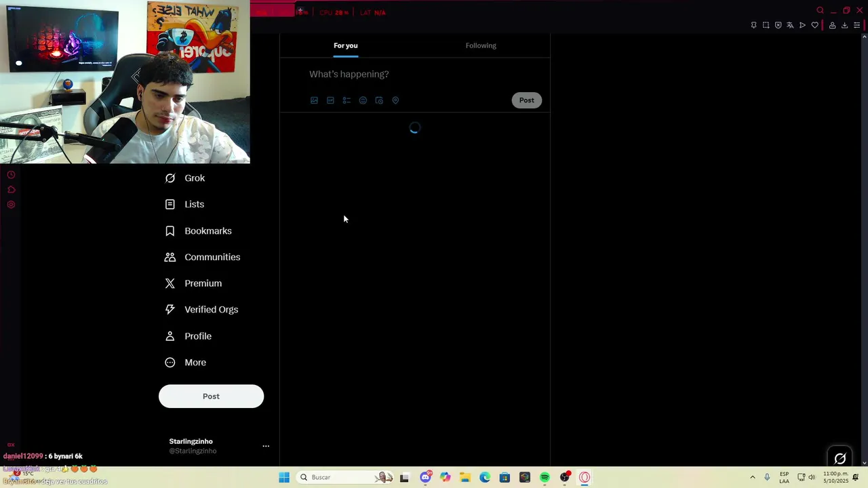Open Discord from the taskbar
The height and width of the screenshot is (488, 868).
[425, 477]
